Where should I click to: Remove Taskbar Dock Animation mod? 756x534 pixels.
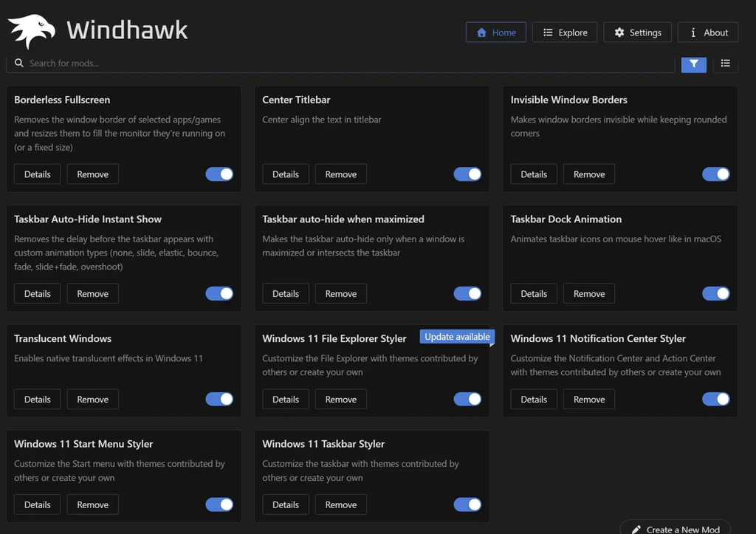[588, 293]
